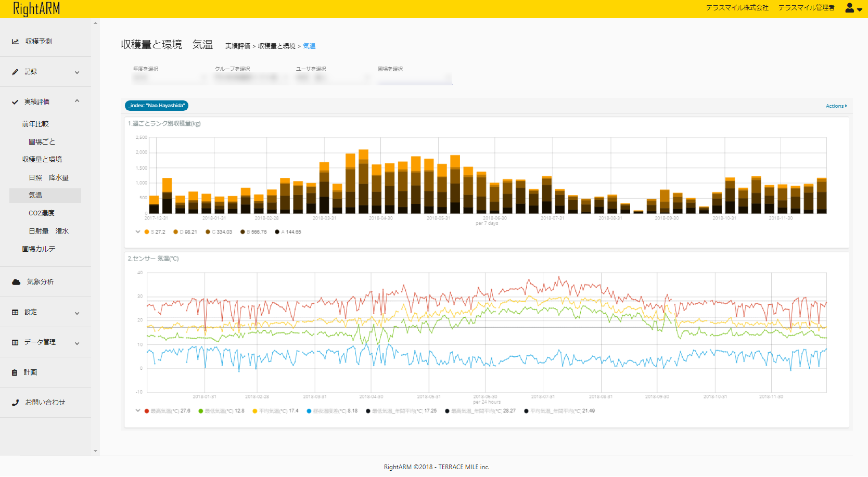The image size is (868, 477).
Task: Open 前年比較 submenu item
Action: point(35,124)
